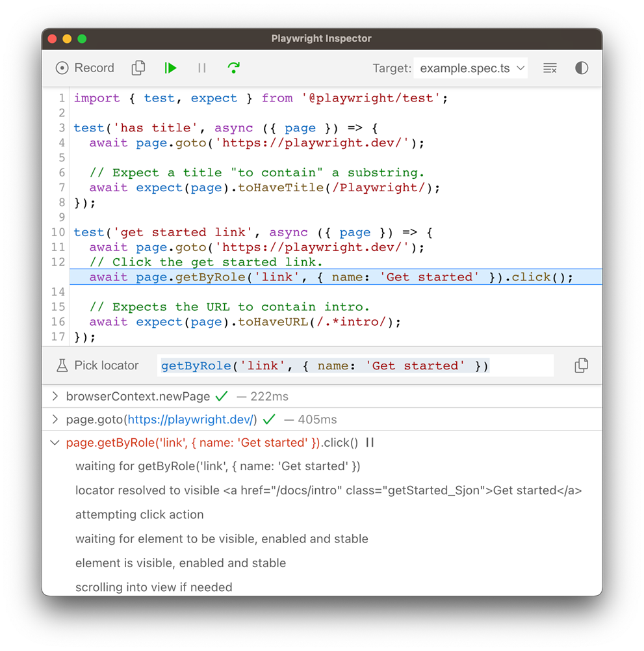Image resolution: width=644 pixels, height=651 pixels.
Task: Clear the log with the lines icon
Action: (x=550, y=68)
